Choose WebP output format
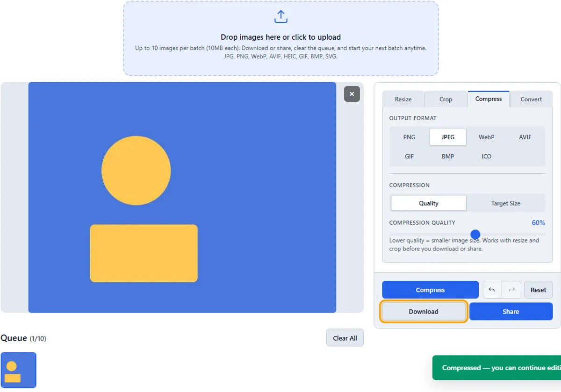Image resolution: width=561 pixels, height=392 pixels. coord(487,137)
